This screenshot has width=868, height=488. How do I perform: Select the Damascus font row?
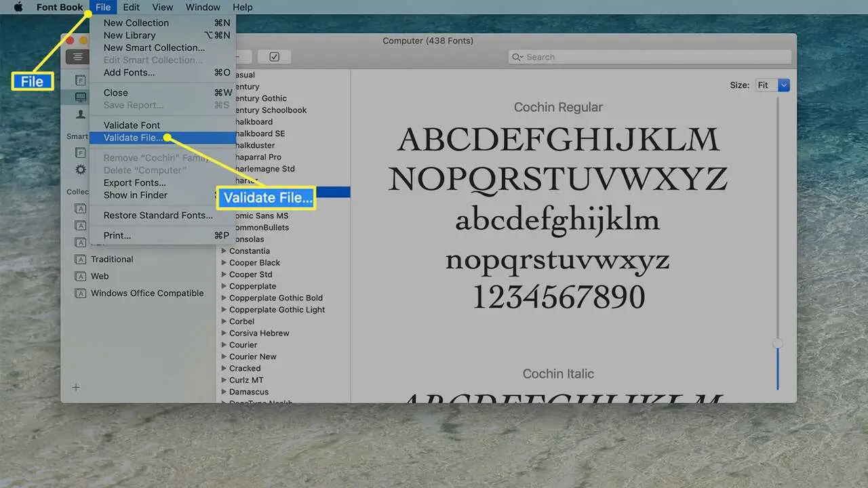click(x=283, y=392)
